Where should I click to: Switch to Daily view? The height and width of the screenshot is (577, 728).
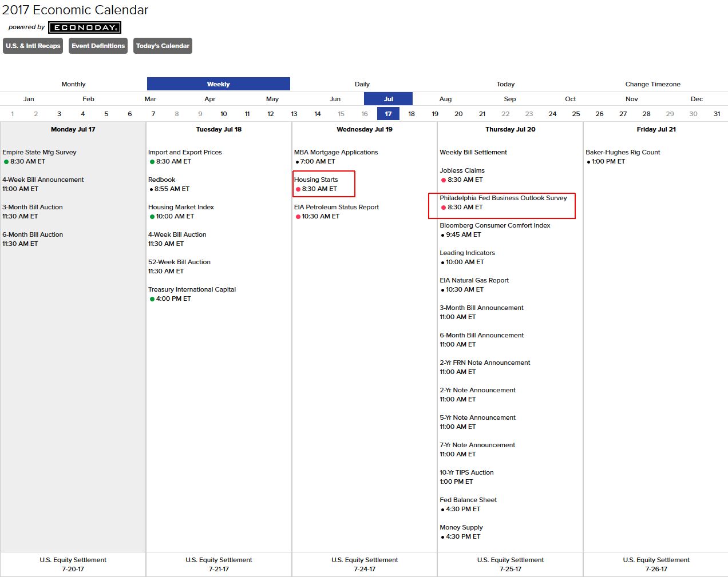pyautogui.click(x=362, y=84)
